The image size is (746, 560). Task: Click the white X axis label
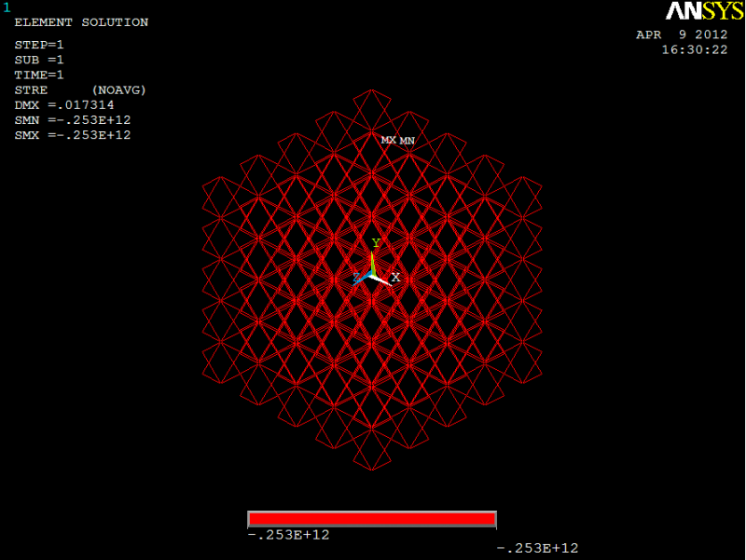395,277
